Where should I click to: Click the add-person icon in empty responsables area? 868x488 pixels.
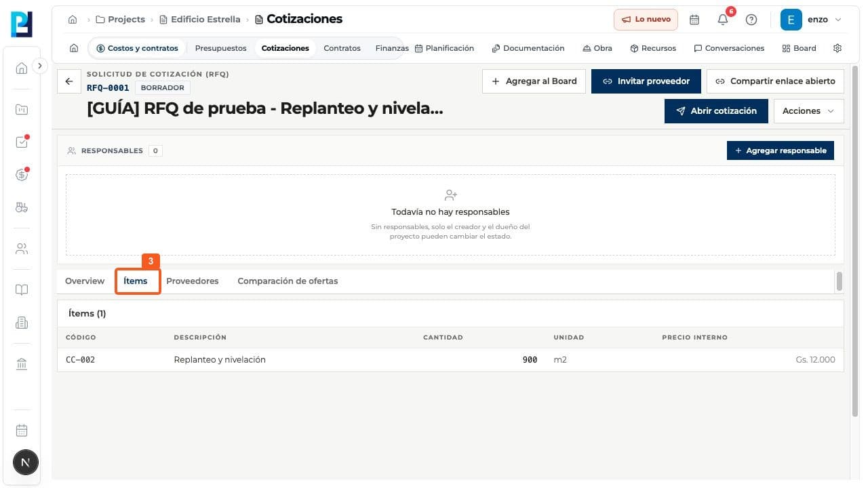(x=450, y=195)
